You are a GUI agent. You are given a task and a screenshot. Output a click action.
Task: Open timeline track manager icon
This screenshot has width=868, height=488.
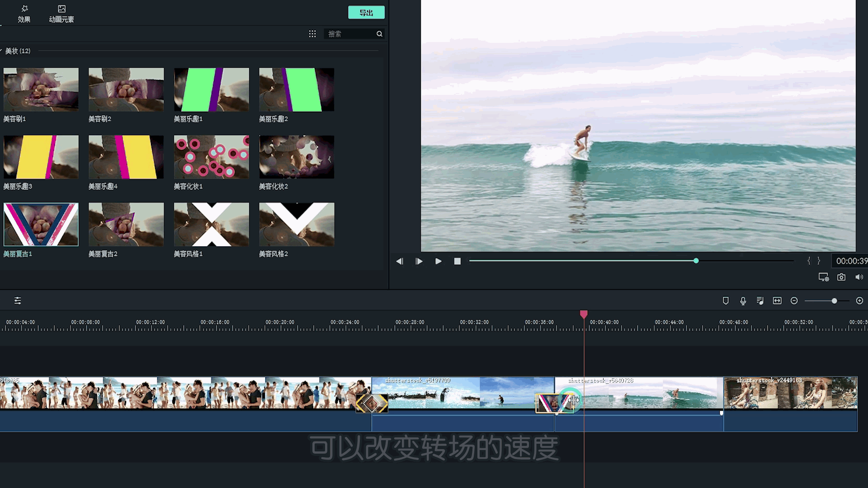[18, 301]
